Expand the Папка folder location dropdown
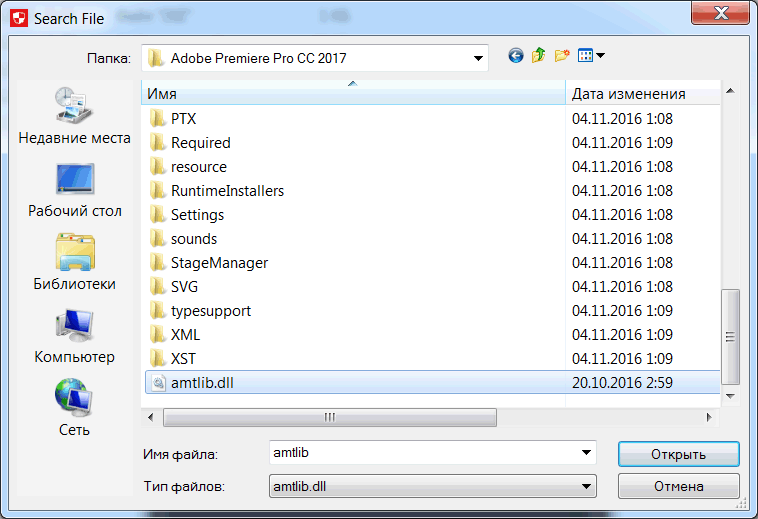The height and width of the screenshot is (519, 758). (x=478, y=58)
